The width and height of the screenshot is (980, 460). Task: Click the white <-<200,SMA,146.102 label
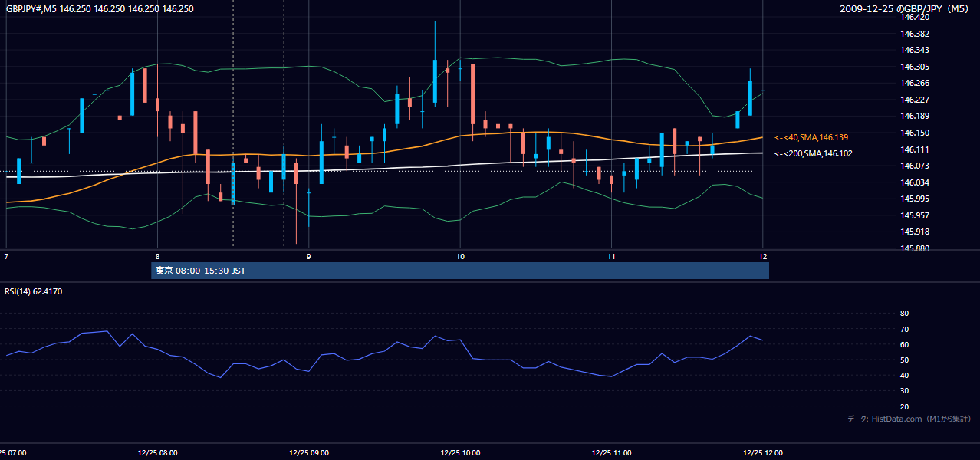[814, 153]
